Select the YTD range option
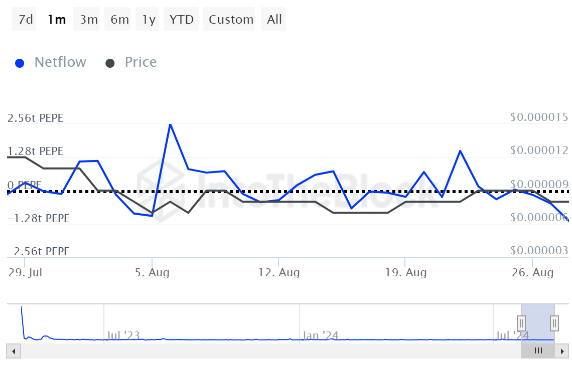 click(181, 19)
